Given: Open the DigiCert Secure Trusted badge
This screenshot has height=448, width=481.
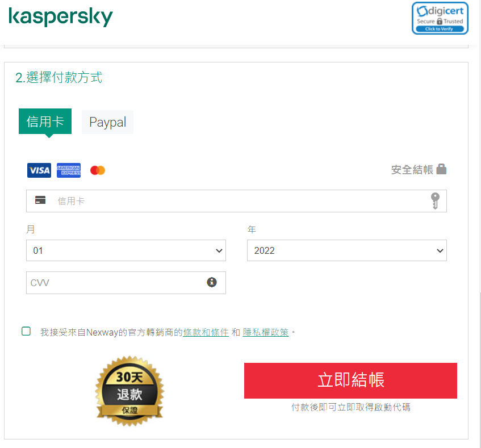Looking at the screenshot, I should point(440,18).
